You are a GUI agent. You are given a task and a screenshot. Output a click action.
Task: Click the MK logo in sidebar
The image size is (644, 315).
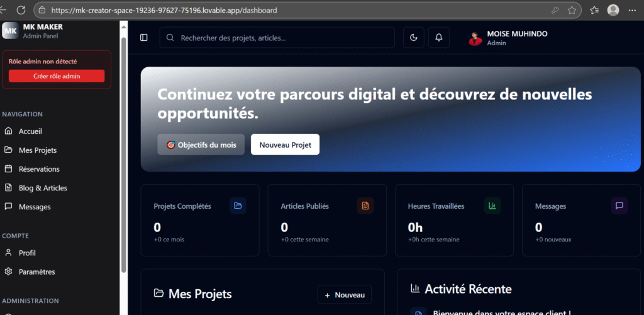coord(10,31)
